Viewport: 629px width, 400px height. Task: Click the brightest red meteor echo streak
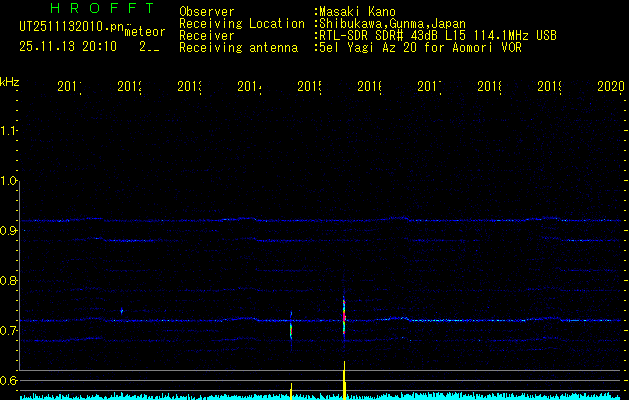click(x=344, y=317)
